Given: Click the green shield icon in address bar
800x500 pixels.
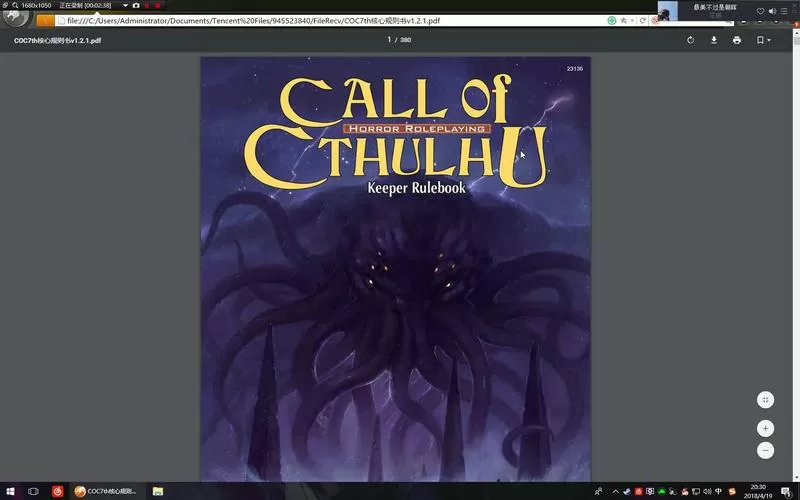Looking at the screenshot, I should pos(611,20).
